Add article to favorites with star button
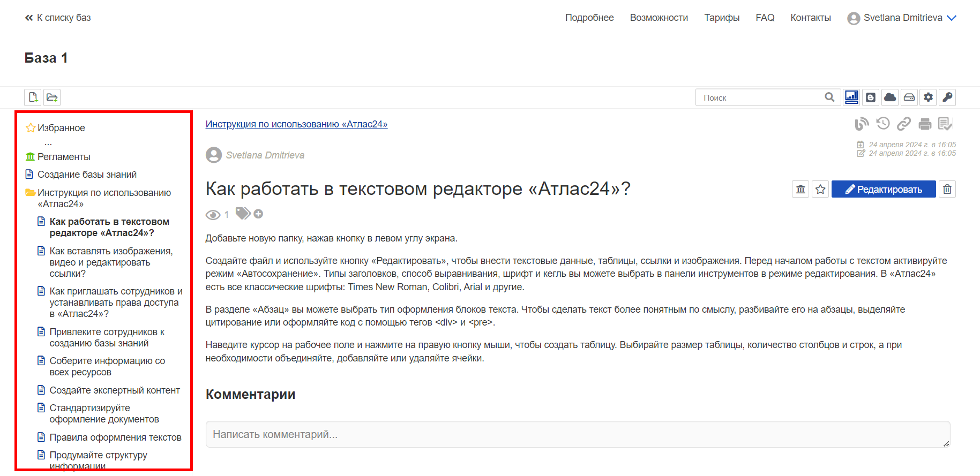The width and height of the screenshot is (980, 476). 820,189
